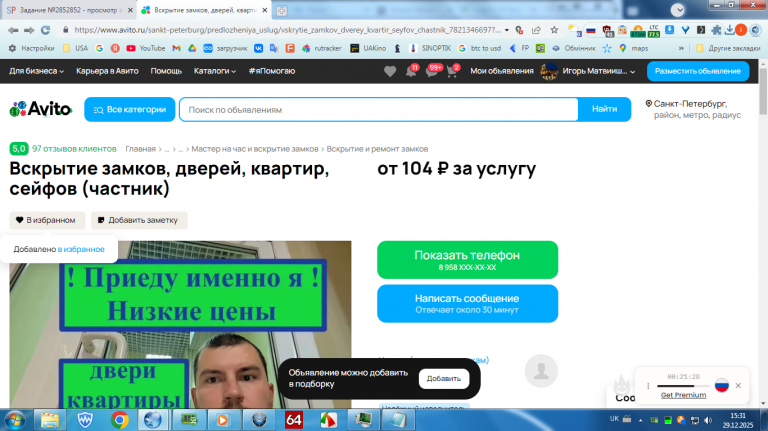Open the YouTube bookmark
Screen dimensions: 768x431
(x=146, y=48)
